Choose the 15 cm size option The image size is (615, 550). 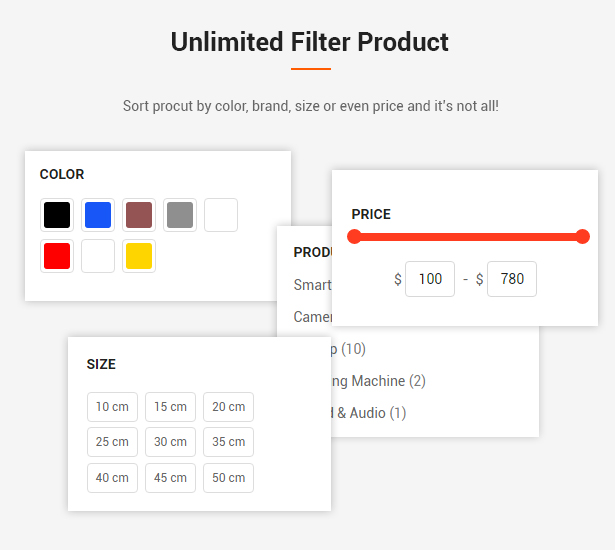(x=170, y=407)
